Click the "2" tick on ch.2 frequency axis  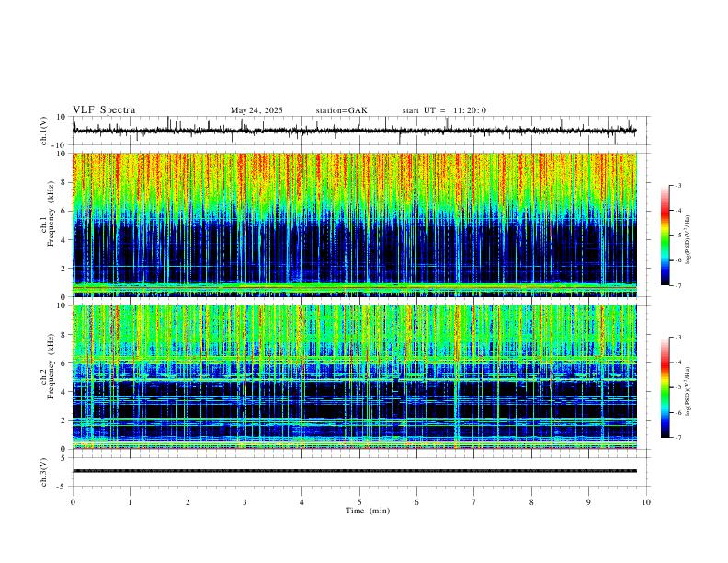[64, 420]
